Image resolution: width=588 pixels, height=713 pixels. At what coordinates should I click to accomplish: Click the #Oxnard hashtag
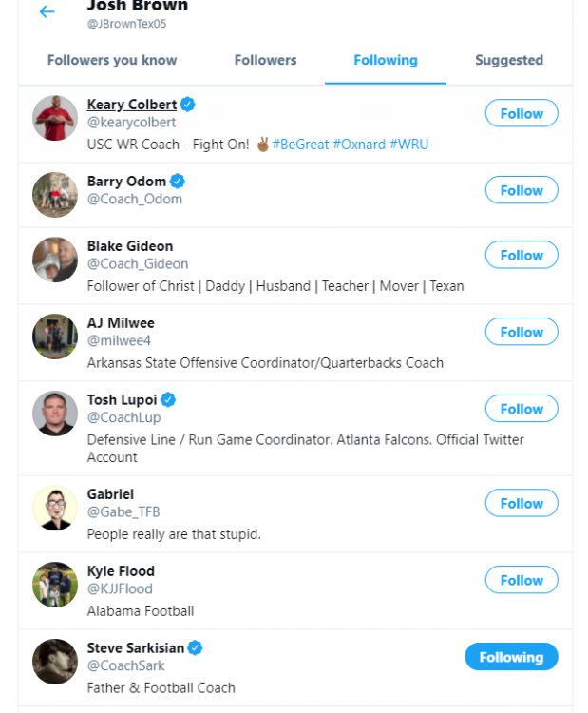pos(359,145)
